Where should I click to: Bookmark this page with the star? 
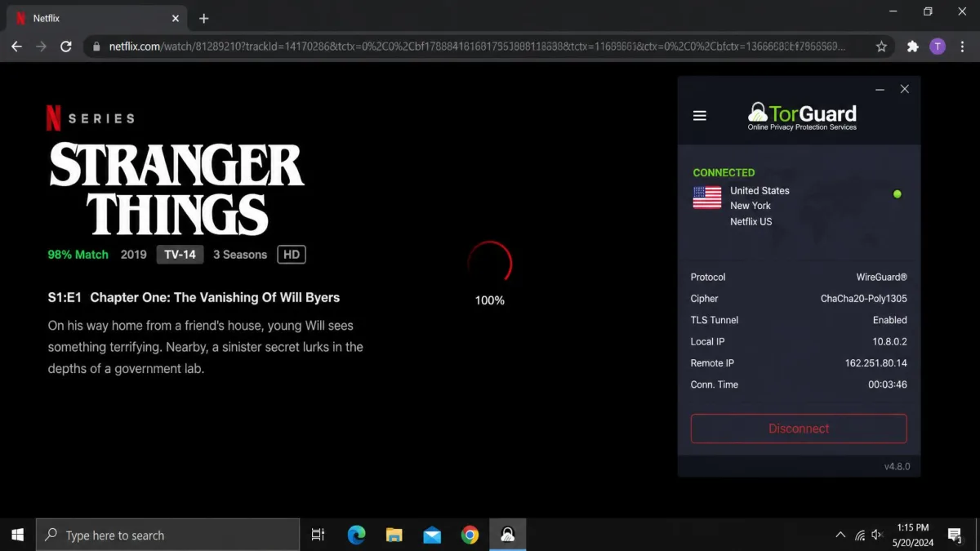coord(881,47)
